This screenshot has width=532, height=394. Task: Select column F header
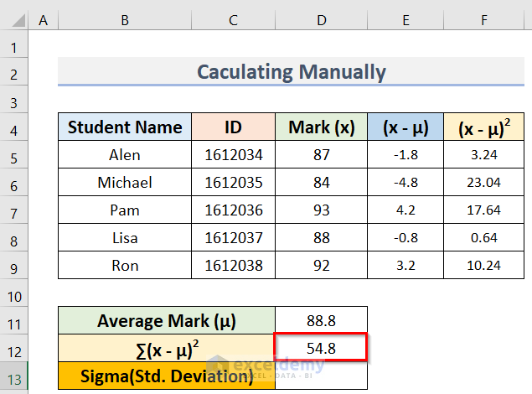point(483,20)
